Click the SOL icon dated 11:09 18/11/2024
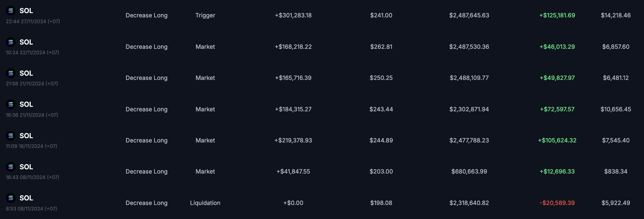 11,135
